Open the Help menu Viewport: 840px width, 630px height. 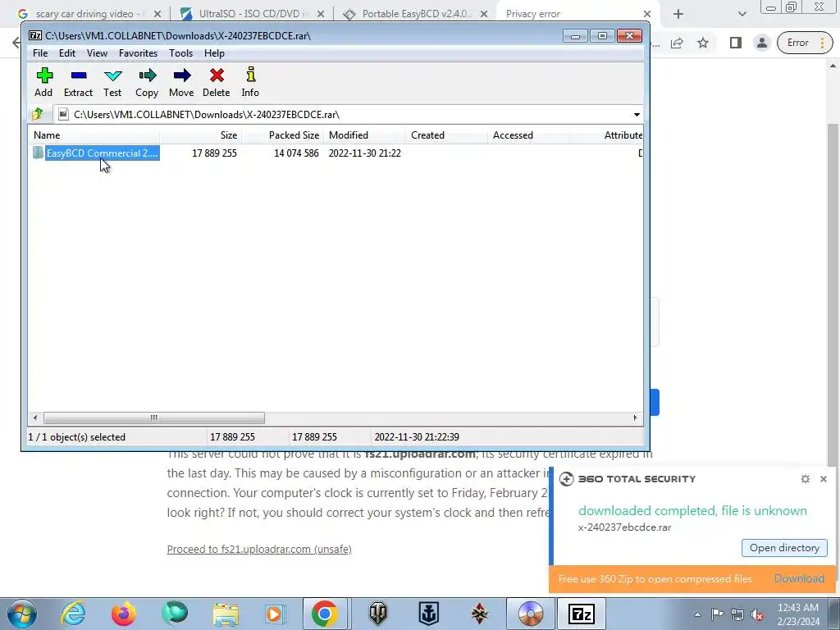214,53
